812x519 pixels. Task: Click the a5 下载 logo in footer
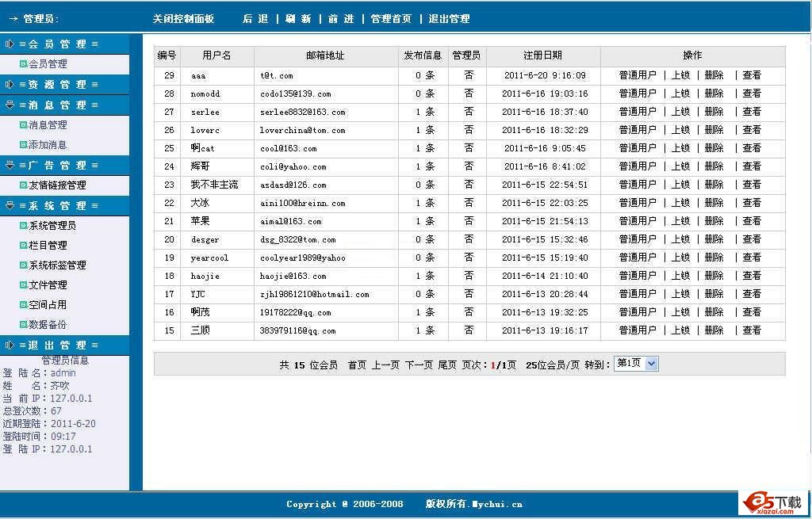tap(772, 503)
